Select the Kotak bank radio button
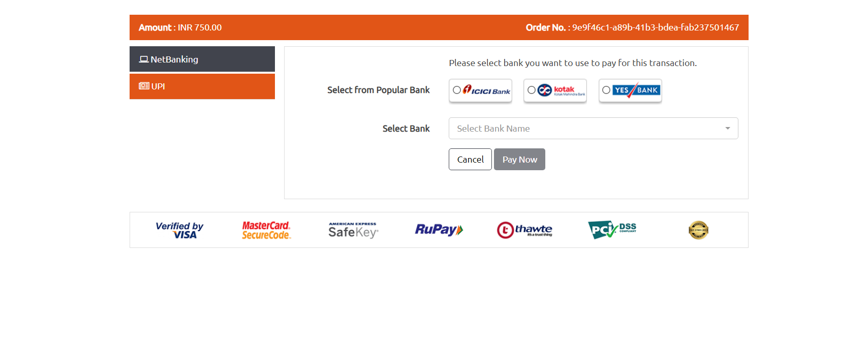Viewport: 868px width, 345px height. pyautogui.click(x=532, y=90)
